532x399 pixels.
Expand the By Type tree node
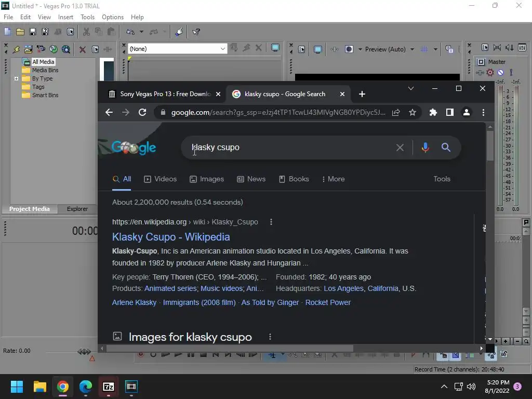pos(16,79)
